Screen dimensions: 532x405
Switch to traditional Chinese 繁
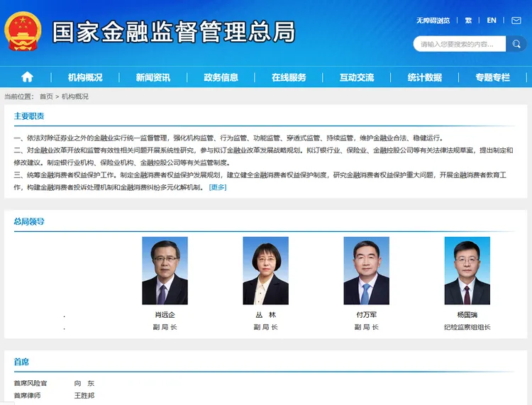[469, 21]
